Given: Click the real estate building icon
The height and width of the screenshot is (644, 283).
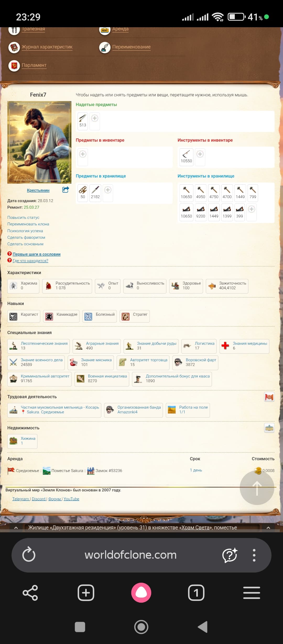Looking at the screenshot, I should pyautogui.click(x=269, y=428).
